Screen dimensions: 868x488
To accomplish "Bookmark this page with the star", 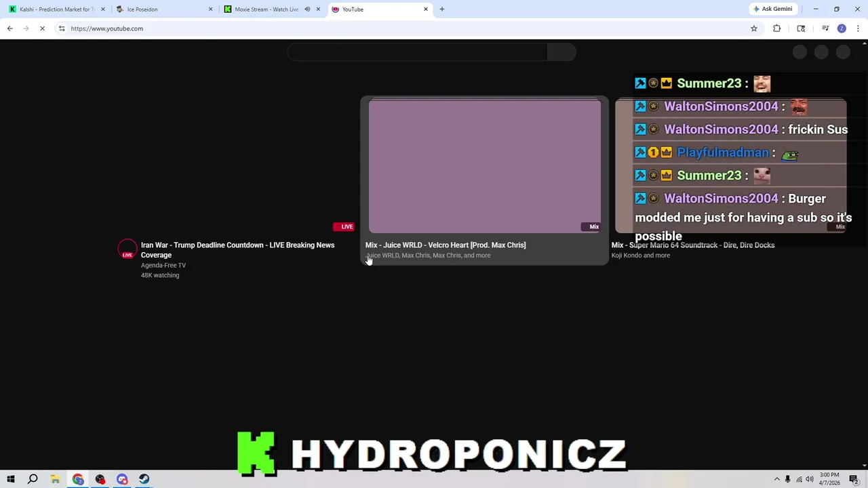I will click(753, 28).
